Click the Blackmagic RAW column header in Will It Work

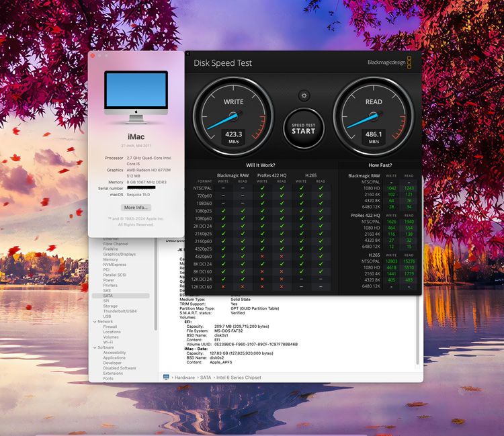tap(233, 175)
